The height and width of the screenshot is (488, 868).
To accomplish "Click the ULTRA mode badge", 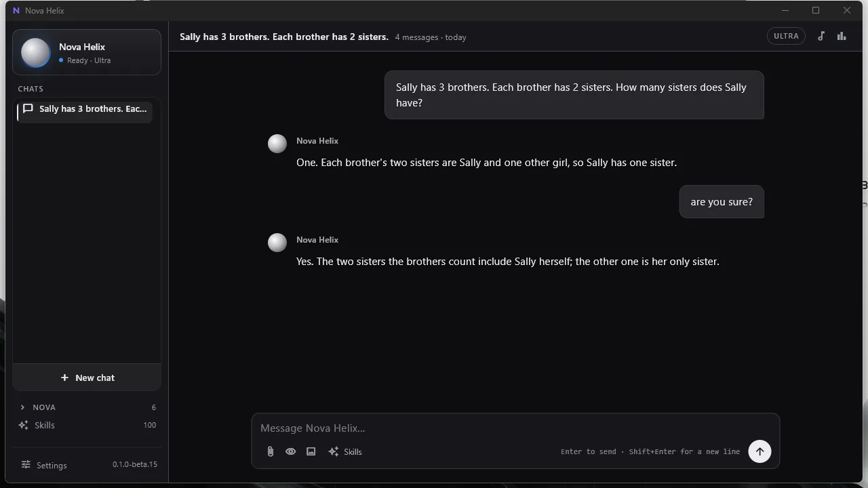I will tap(786, 36).
